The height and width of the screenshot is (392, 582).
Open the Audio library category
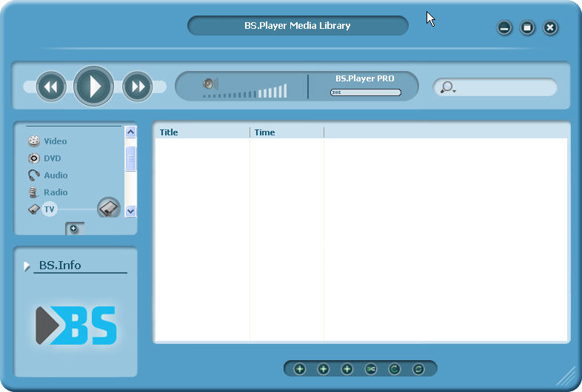(x=55, y=175)
